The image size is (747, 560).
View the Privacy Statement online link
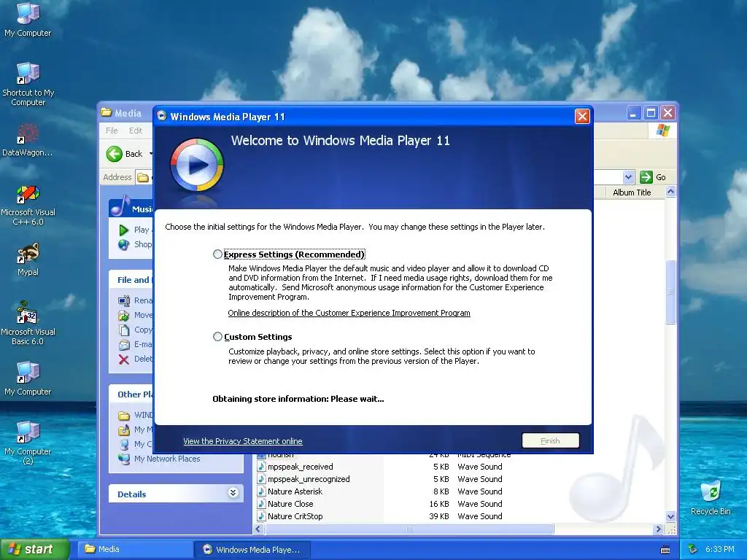click(242, 441)
